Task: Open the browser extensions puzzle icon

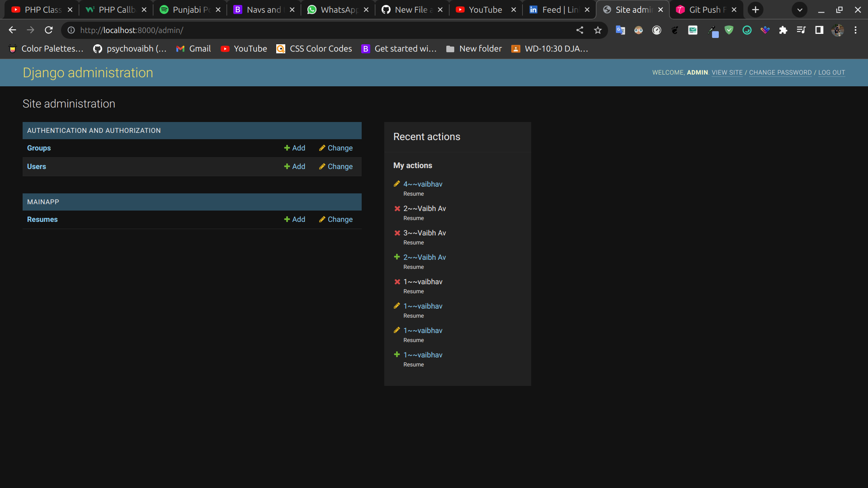Action: click(783, 30)
